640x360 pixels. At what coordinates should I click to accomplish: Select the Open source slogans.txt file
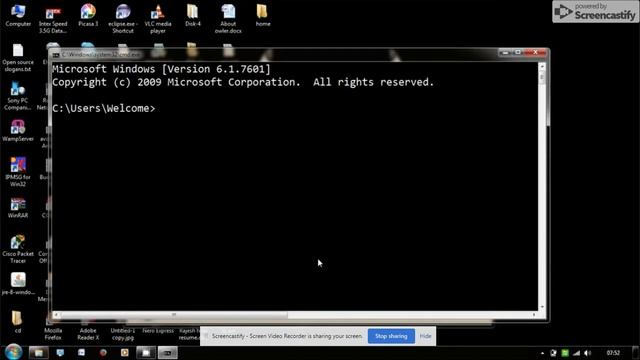(18, 58)
